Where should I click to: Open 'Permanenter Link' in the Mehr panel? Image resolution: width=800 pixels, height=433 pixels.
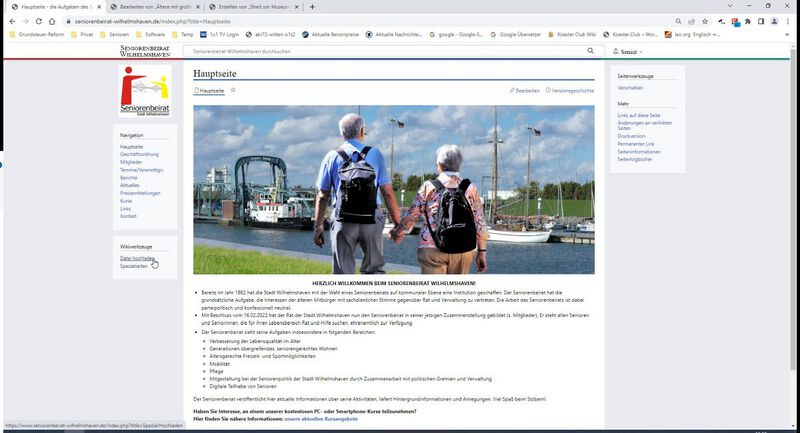tap(636, 144)
